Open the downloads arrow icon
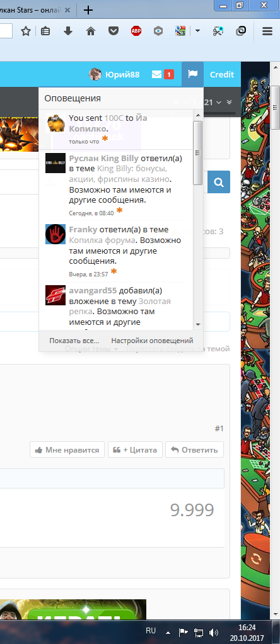Screen dimensions: 280x644 click(68, 31)
